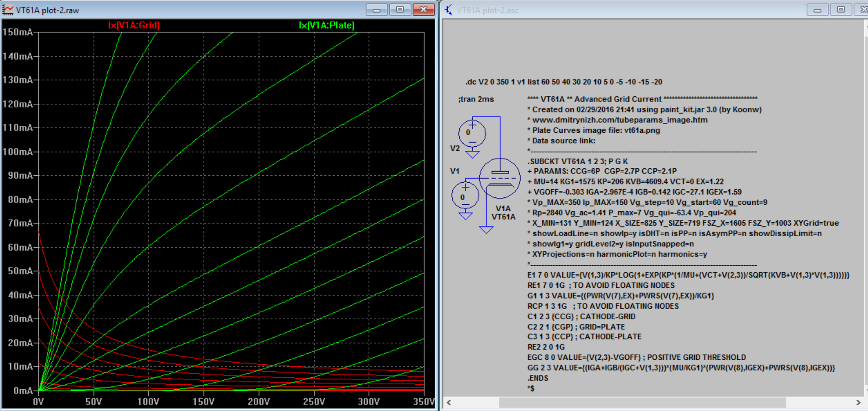Click the 100mA Y-axis label
868x411 pixels.
18,152
